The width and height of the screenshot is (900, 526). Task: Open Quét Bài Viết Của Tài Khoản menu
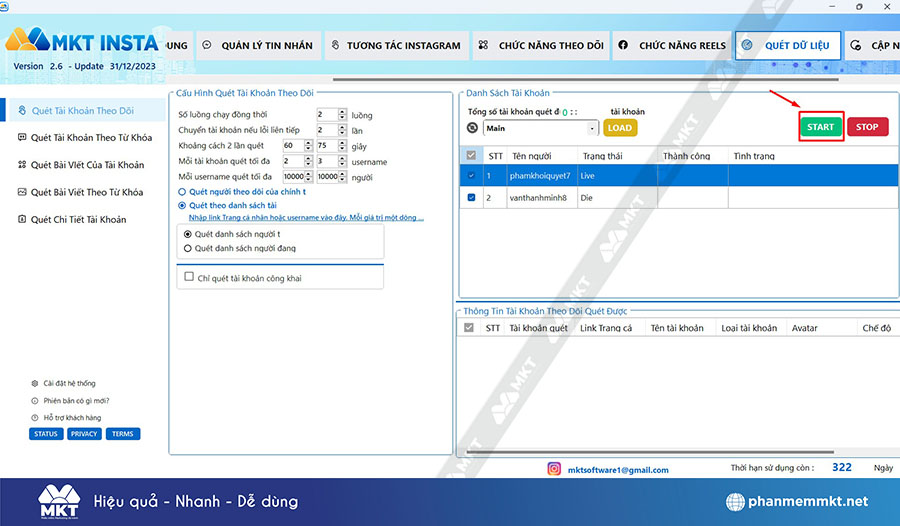point(87,165)
